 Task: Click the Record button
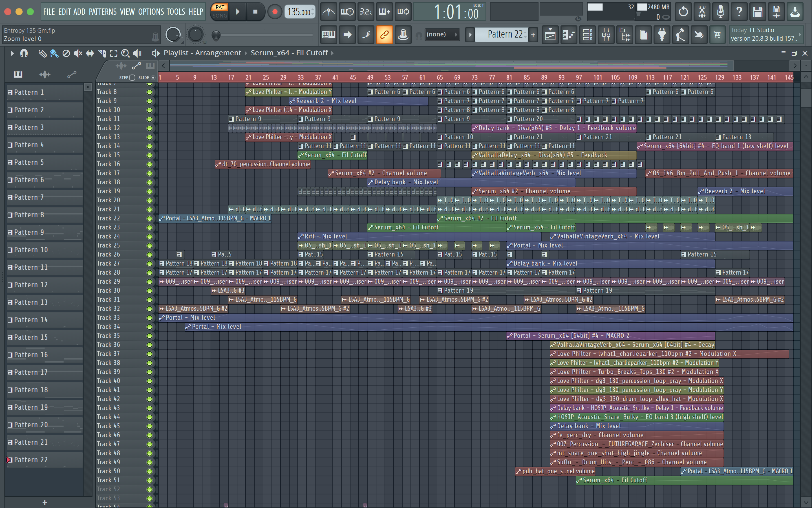pyautogui.click(x=275, y=12)
